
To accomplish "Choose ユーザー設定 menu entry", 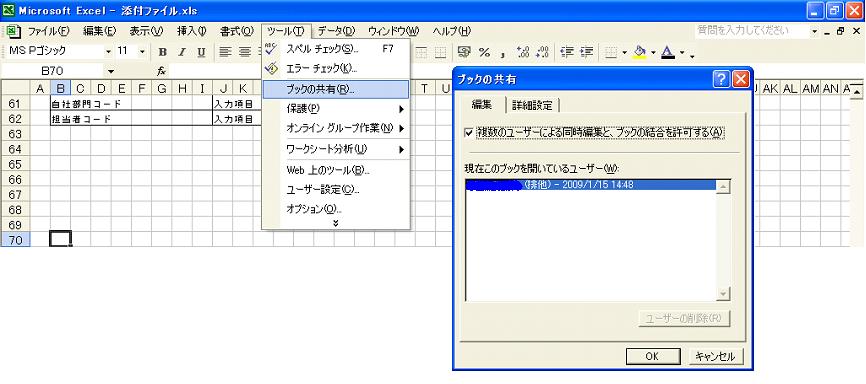I will click(336, 190).
